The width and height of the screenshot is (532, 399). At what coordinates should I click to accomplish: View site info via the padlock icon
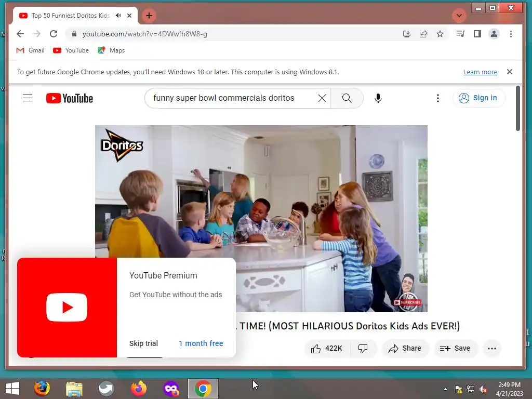tap(74, 34)
